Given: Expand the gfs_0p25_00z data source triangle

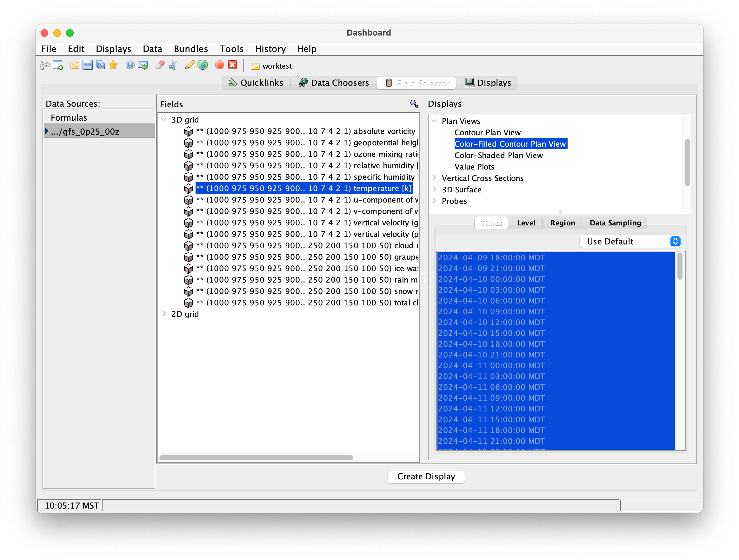Looking at the screenshot, I should [47, 131].
